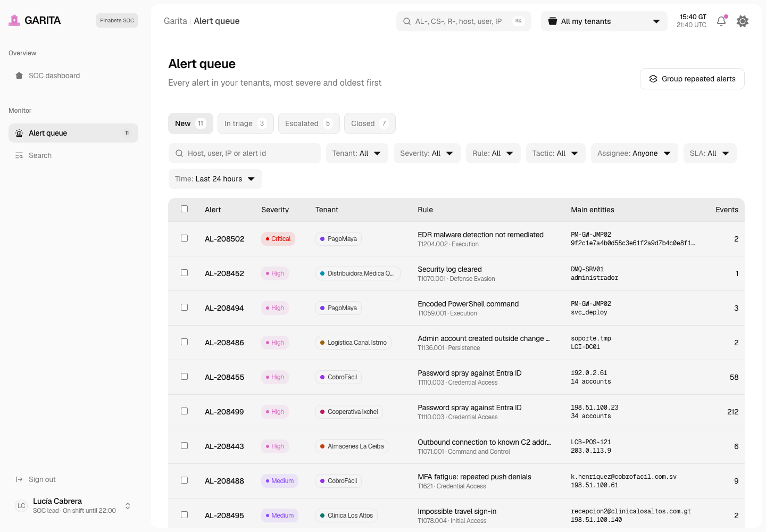
Task: Open the Tactic filter dropdown
Action: (556, 153)
